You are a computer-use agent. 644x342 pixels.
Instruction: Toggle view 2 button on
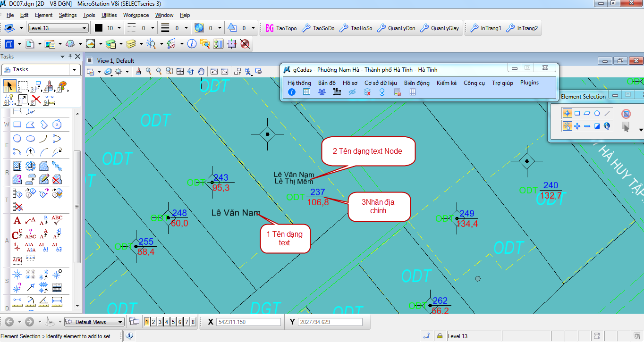154,322
